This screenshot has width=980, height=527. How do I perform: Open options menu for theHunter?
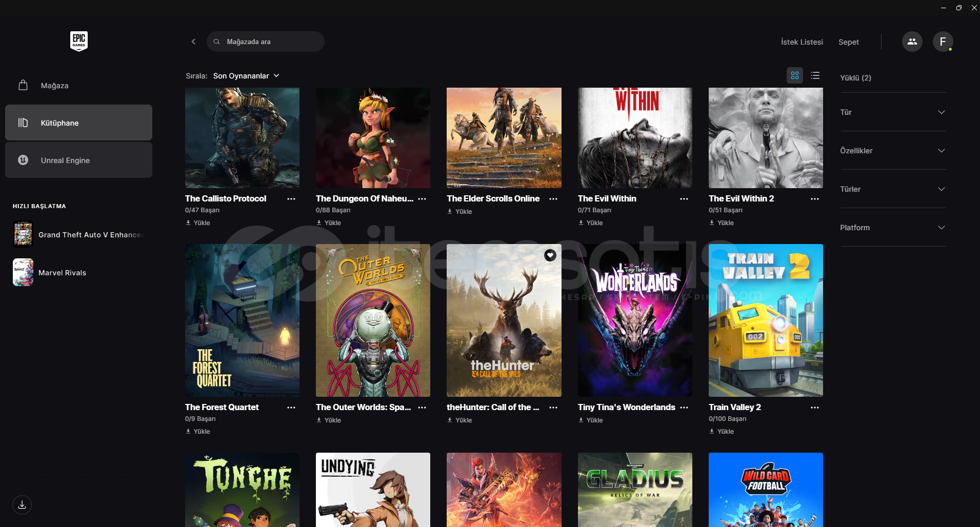(553, 408)
